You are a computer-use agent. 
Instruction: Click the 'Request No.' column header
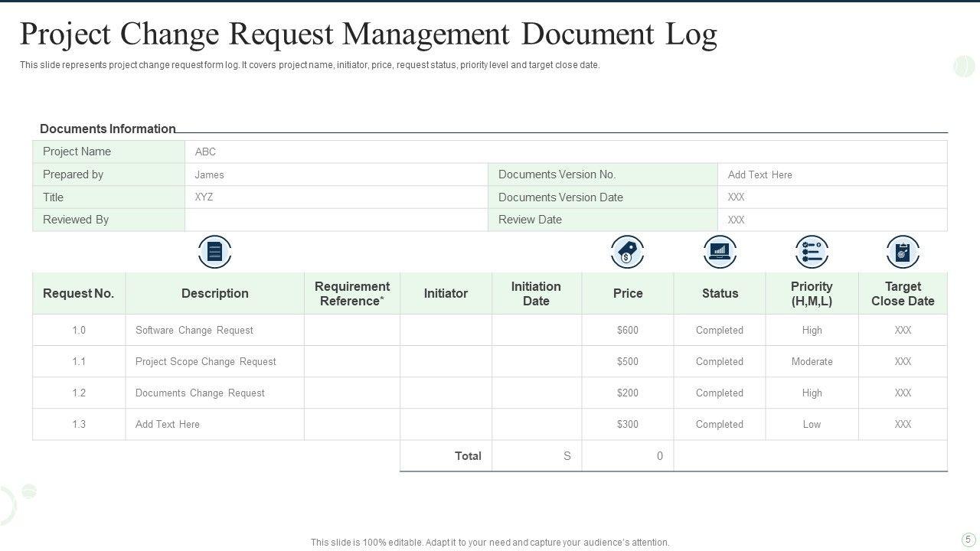(79, 293)
